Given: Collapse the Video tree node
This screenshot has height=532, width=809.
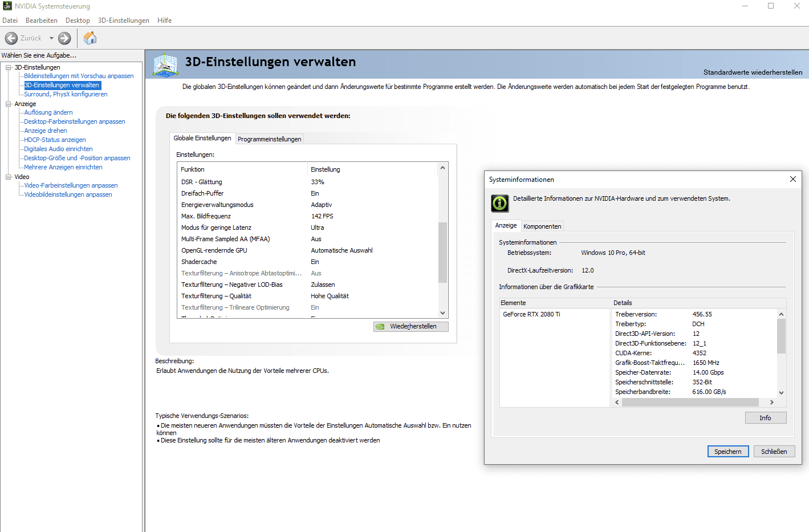Looking at the screenshot, I should coord(9,177).
